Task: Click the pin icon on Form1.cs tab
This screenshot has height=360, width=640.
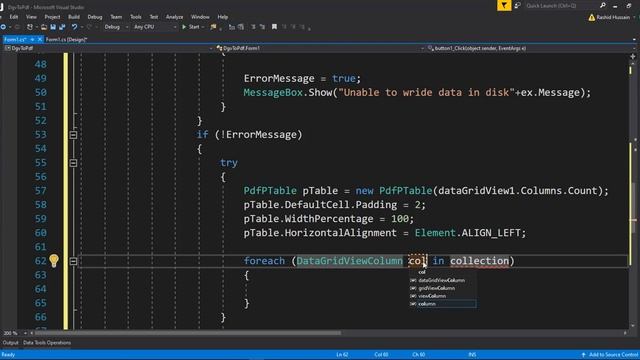Action: click(x=32, y=40)
